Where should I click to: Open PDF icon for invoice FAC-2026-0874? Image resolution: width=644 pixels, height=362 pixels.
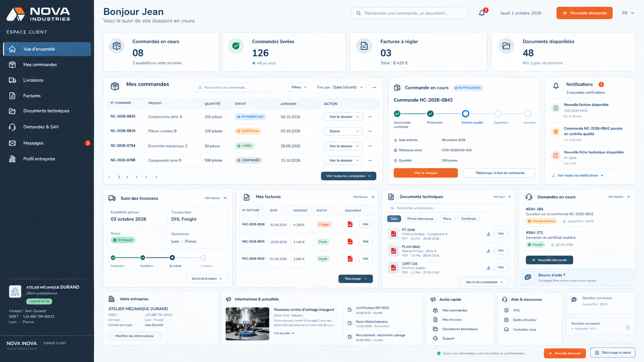(x=350, y=242)
